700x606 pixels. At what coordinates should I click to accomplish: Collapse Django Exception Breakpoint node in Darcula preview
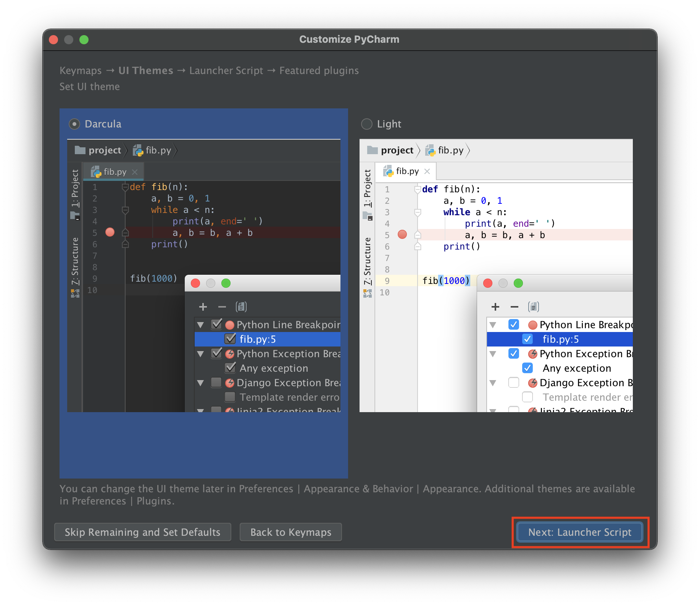200,383
